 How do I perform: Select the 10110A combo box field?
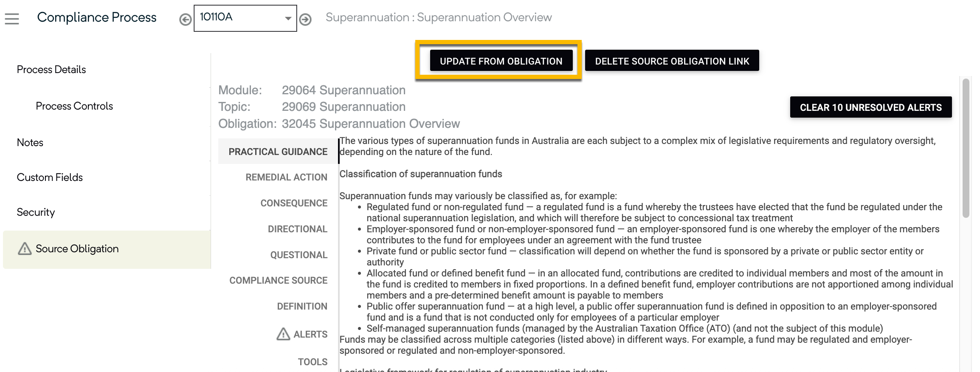click(x=245, y=18)
